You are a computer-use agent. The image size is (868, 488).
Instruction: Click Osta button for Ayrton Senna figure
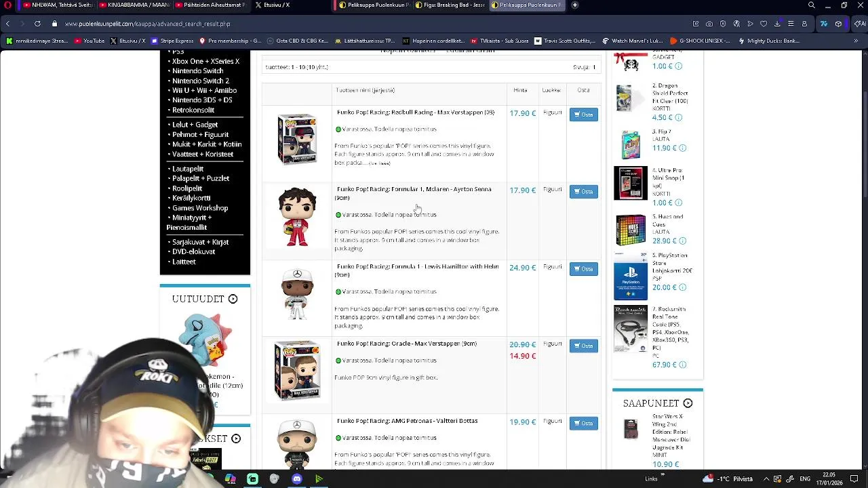tap(583, 192)
